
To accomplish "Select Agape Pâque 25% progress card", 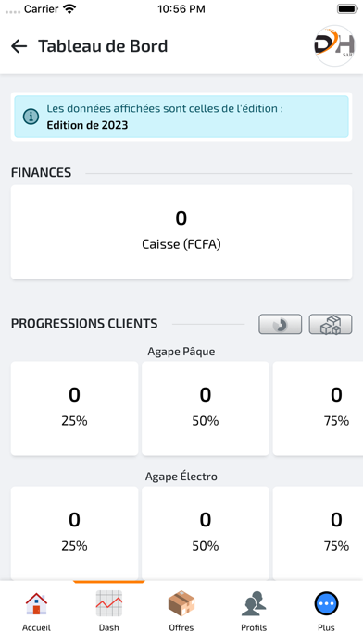I will click(x=74, y=409).
